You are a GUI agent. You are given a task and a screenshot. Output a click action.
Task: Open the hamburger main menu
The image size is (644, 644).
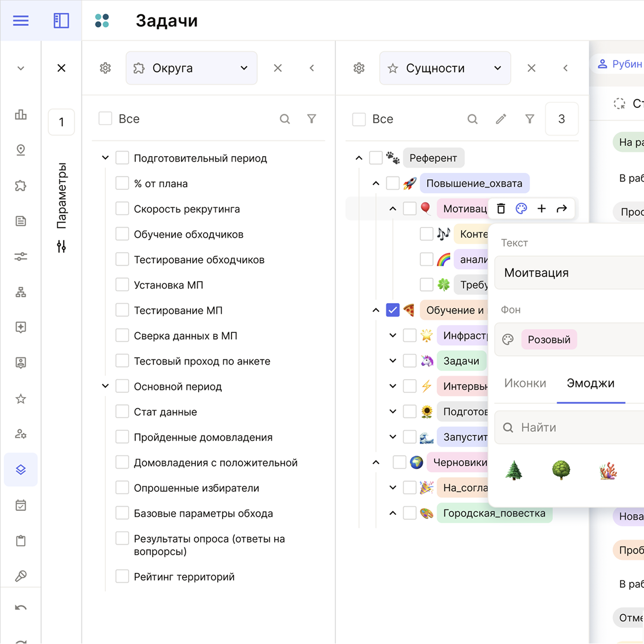21,20
